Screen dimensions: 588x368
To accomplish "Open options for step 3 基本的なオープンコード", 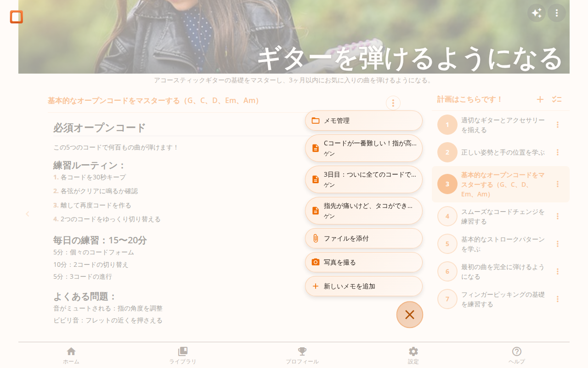I will 558,184.
